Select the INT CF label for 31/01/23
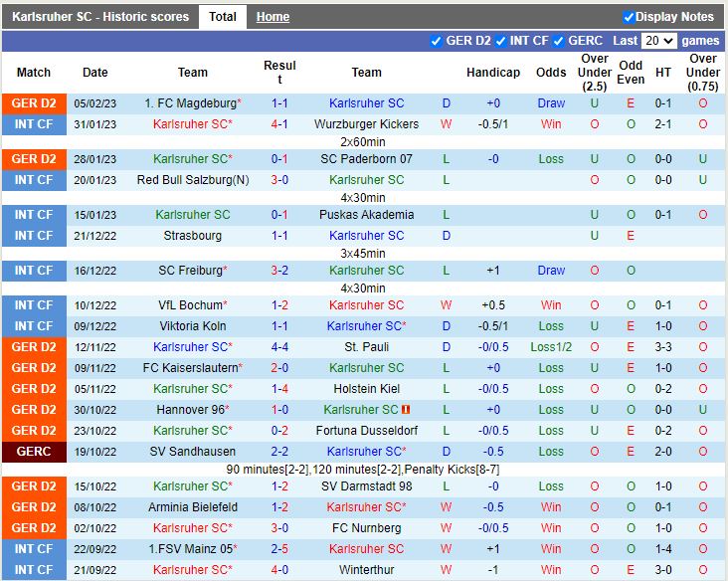728x581 pixels. (x=34, y=124)
